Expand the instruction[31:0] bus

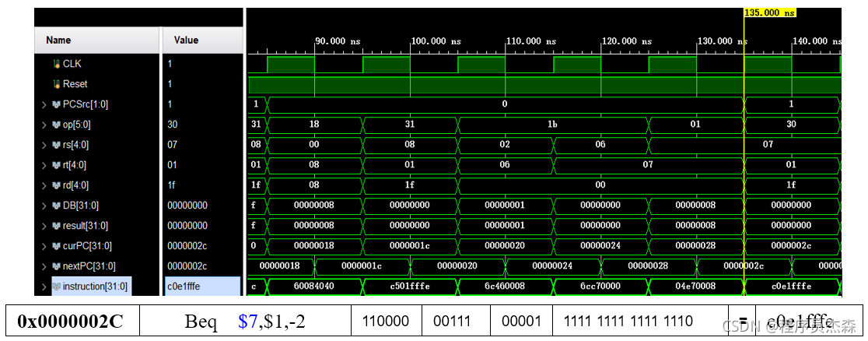click(x=44, y=287)
